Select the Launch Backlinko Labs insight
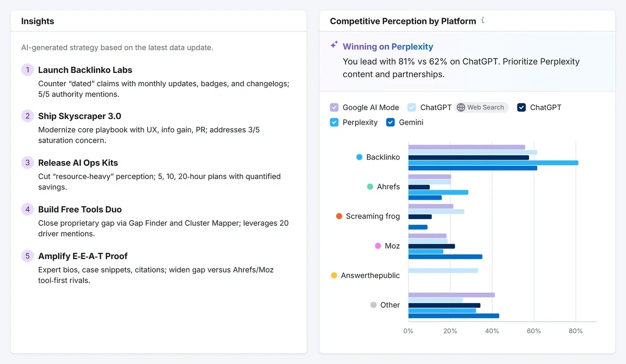626x364 pixels. click(x=85, y=70)
